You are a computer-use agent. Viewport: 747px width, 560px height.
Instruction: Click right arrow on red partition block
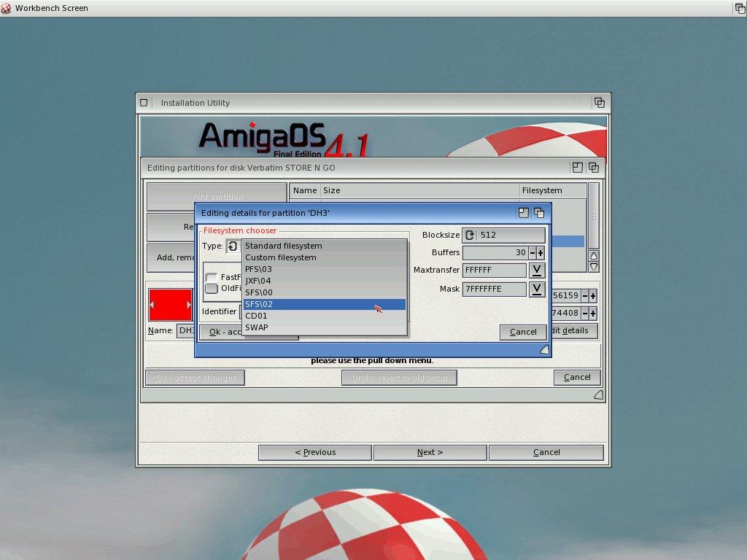(x=189, y=305)
